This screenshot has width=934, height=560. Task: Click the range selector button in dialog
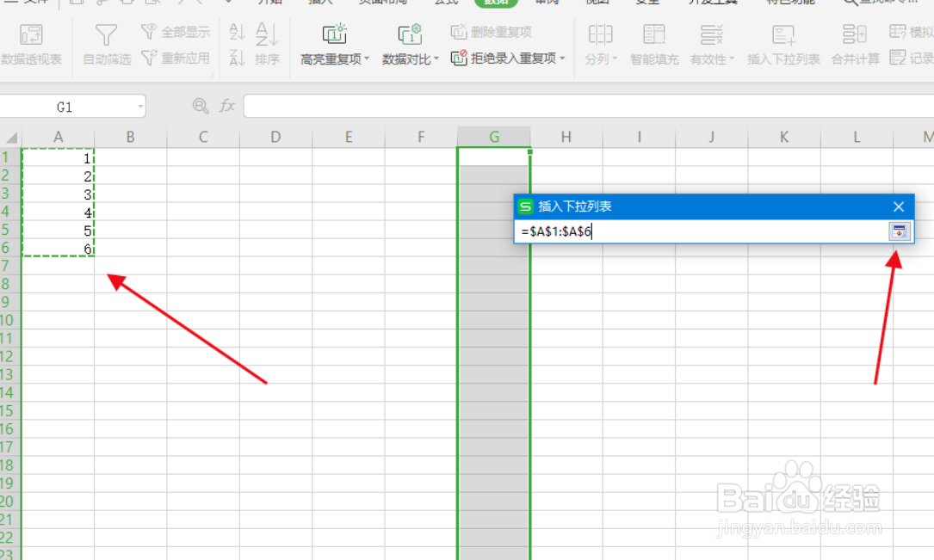[899, 231]
